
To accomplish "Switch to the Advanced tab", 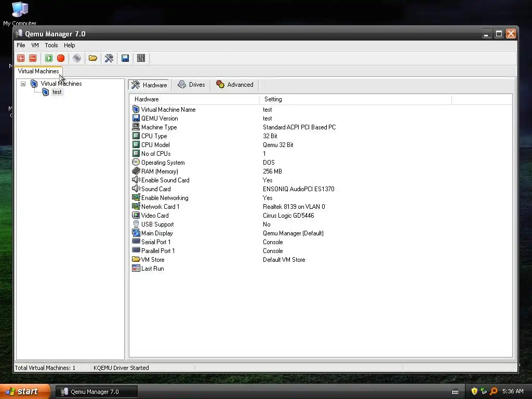I will click(x=235, y=85).
